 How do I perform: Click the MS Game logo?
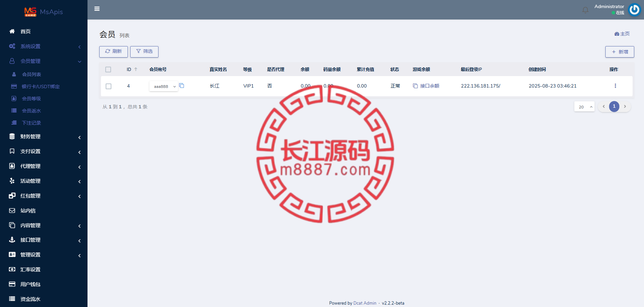30,12
